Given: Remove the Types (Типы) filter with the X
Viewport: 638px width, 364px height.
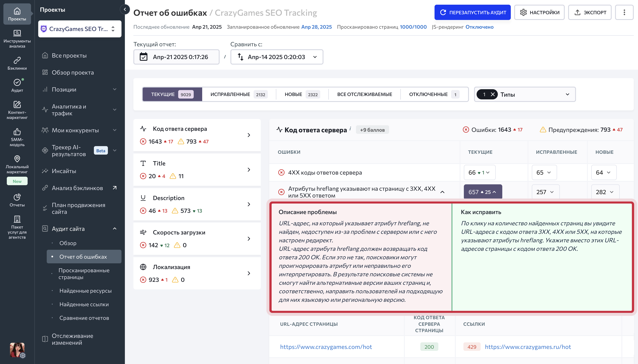Looking at the screenshot, I should 493,94.
